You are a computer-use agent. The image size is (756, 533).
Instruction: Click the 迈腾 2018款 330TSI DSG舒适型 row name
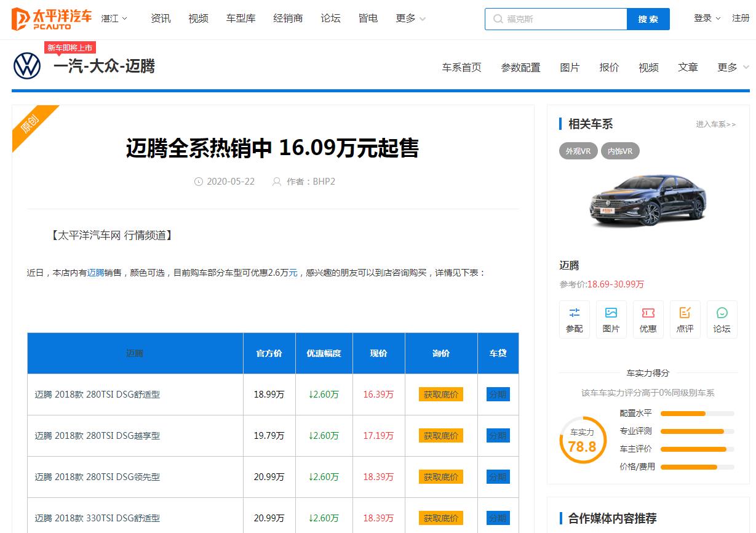coord(97,518)
